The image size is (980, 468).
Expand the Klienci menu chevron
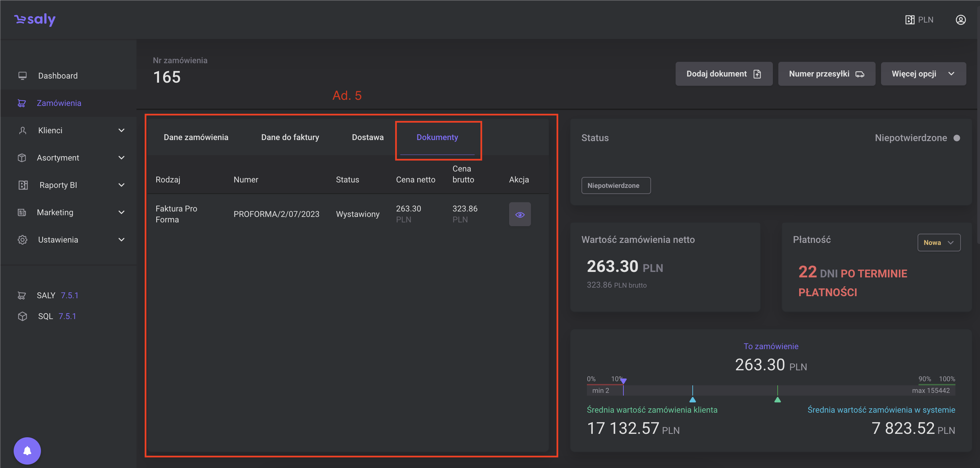point(121,130)
